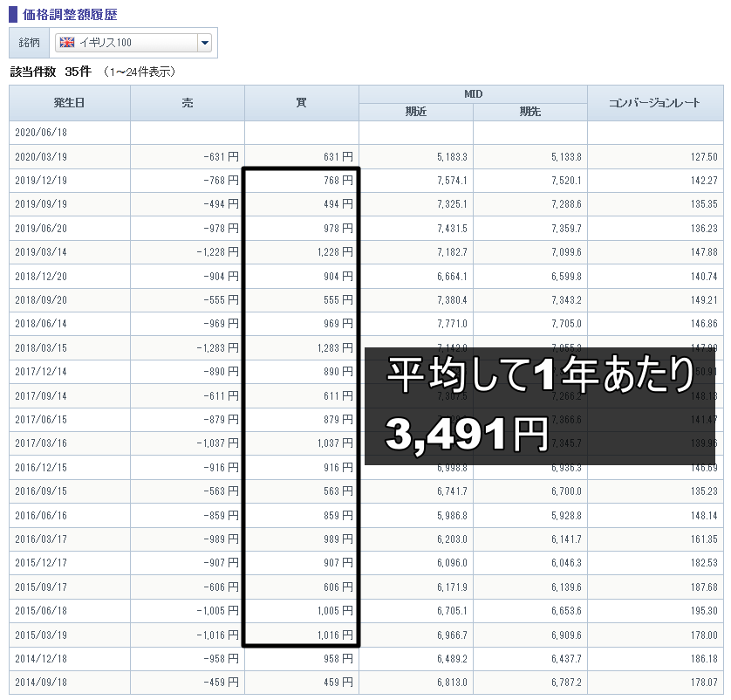731x700 pixels.
Task: Click sell value -1,228 円
Action: (218, 252)
